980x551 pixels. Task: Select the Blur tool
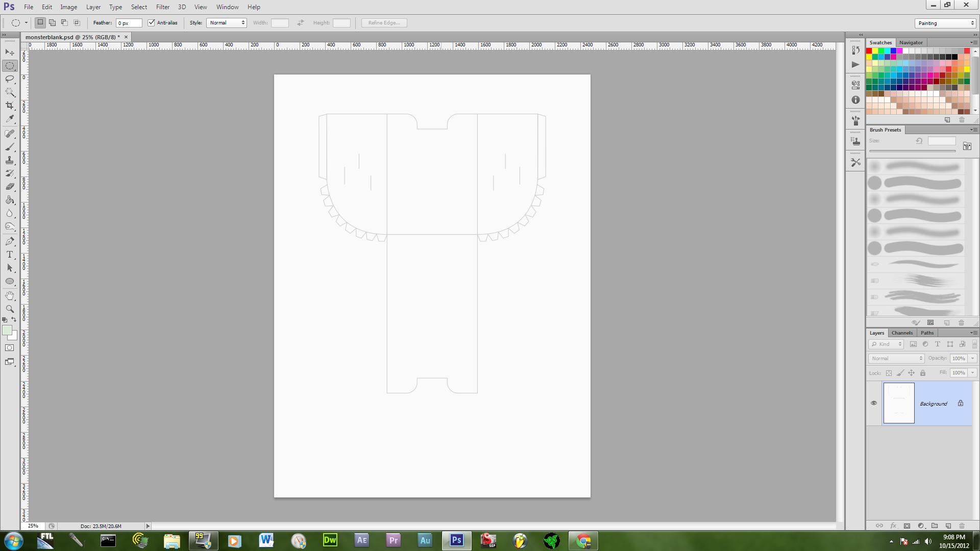click(10, 213)
